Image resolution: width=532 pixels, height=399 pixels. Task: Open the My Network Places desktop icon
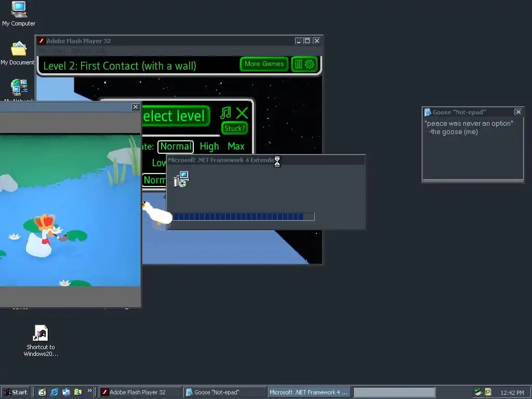pos(19,89)
